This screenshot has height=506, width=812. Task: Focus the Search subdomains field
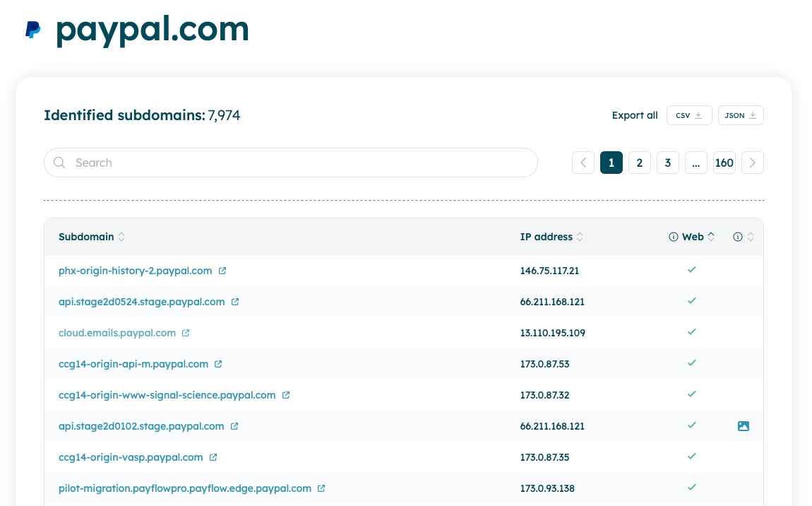291,163
